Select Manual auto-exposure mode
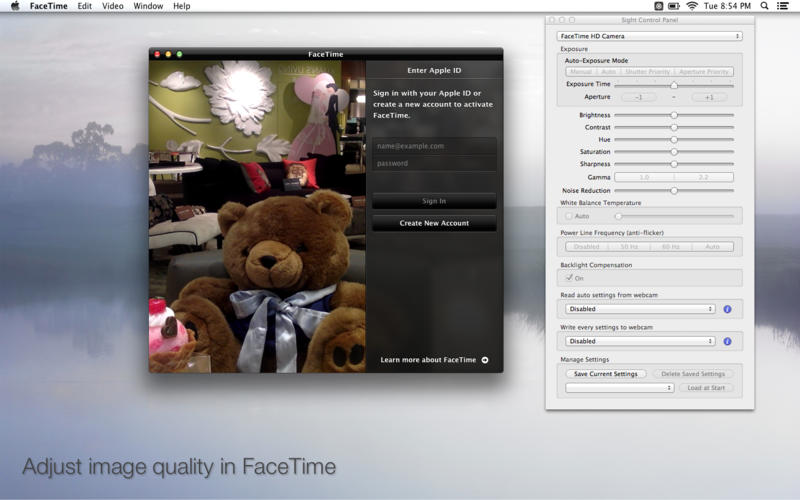800x500 pixels. (x=580, y=72)
